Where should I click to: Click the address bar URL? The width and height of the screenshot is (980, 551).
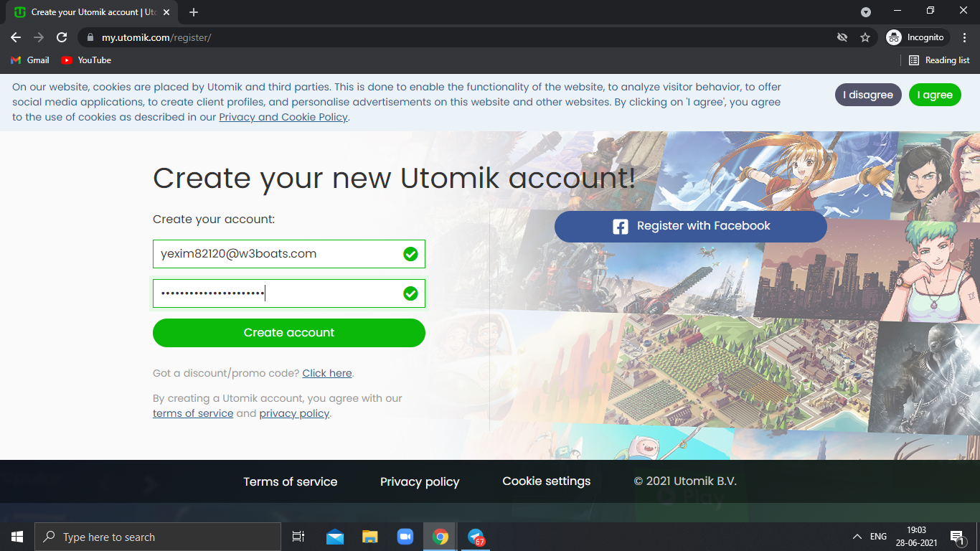(x=156, y=37)
